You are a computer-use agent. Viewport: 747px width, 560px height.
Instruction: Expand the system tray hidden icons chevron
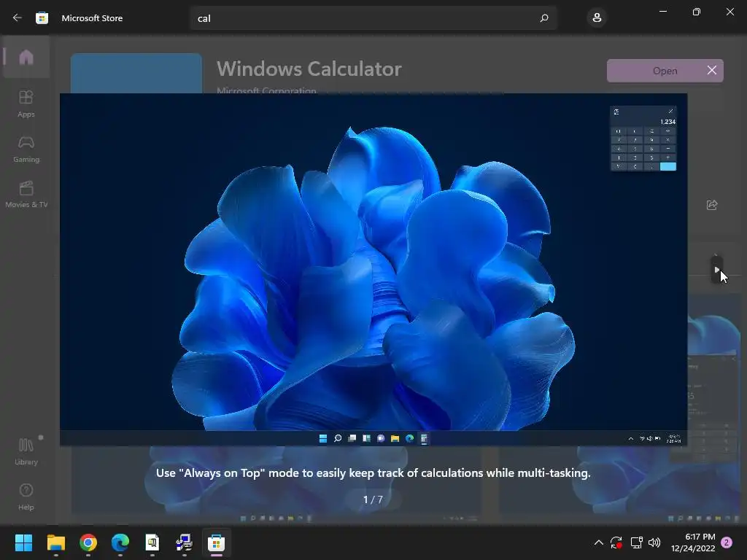[x=599, y=542]
